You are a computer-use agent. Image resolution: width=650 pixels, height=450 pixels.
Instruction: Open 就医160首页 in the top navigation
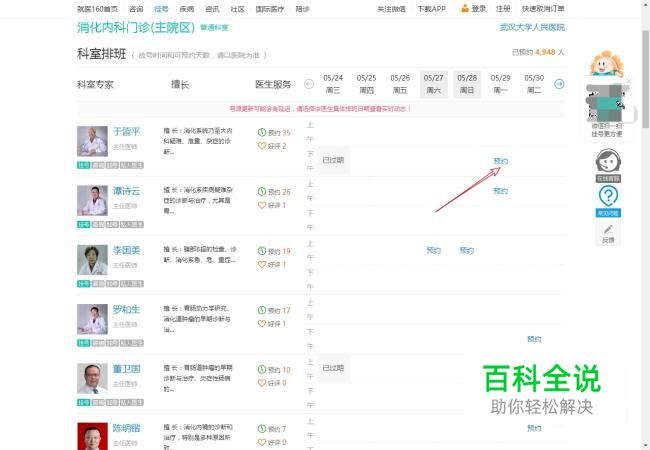coord(97,9)
